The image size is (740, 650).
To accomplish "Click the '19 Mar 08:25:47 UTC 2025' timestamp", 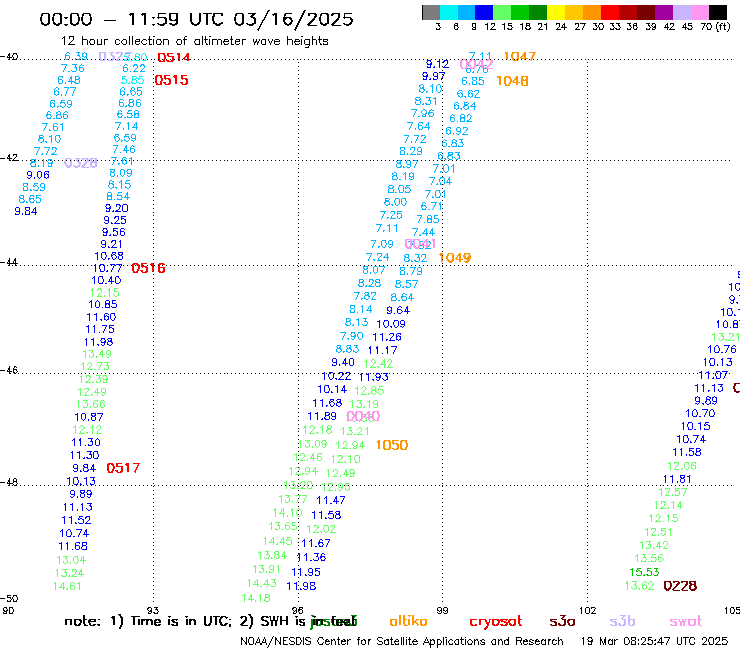I will click(654, 642).
